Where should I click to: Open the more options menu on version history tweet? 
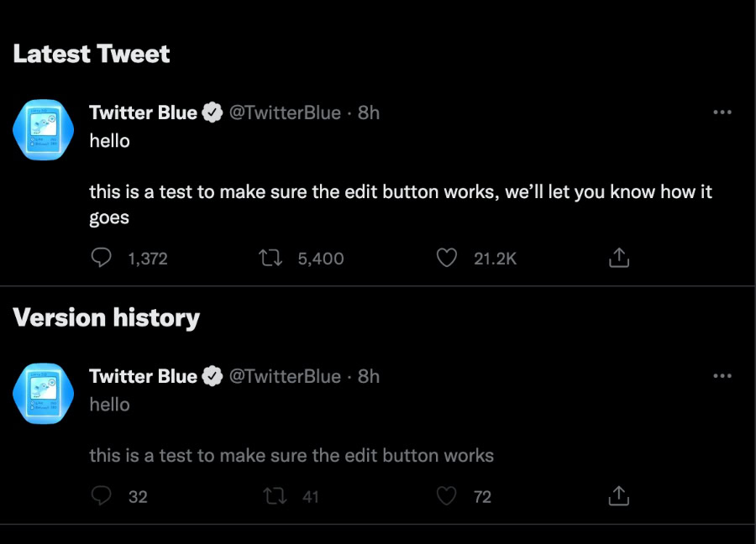pyautogui.click(x=722, y=376)
